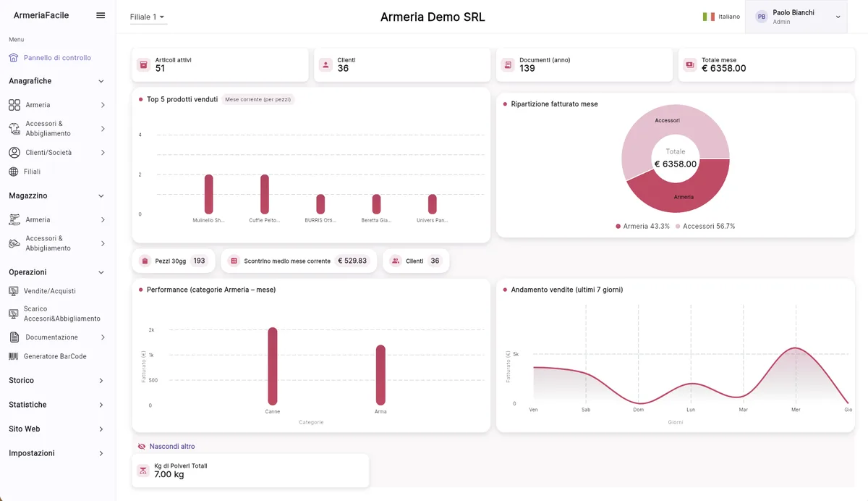Image resolution: width=868 pixels, height=501 pixels.
Task: Click the ArmeriaFacile logo link
Action: tap(41, 15)
